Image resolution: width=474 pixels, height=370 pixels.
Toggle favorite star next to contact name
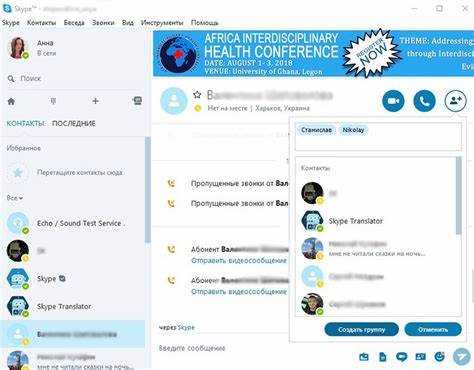point(197,95)
